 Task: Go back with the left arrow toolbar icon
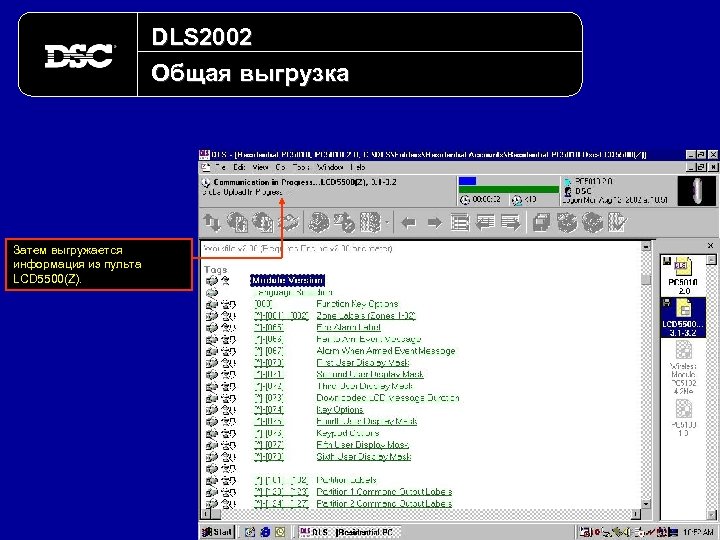[x=409, y=223]
